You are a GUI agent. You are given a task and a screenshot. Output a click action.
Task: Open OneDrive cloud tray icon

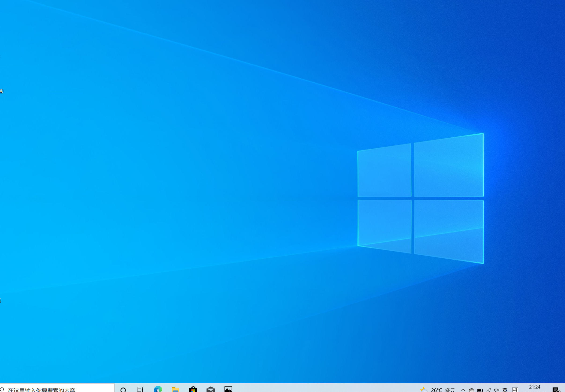(471, 390)
